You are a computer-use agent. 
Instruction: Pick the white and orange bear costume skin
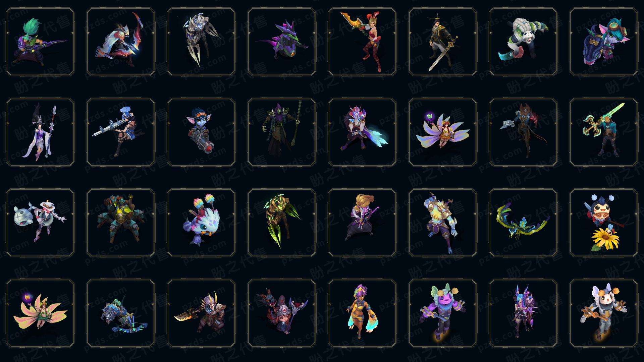point(604,313)
